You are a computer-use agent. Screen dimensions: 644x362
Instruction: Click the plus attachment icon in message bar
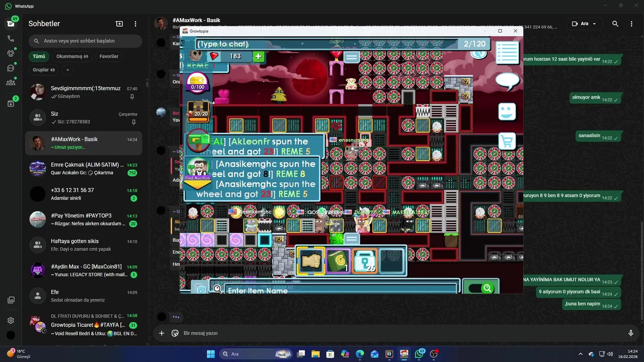coord(162,333)
